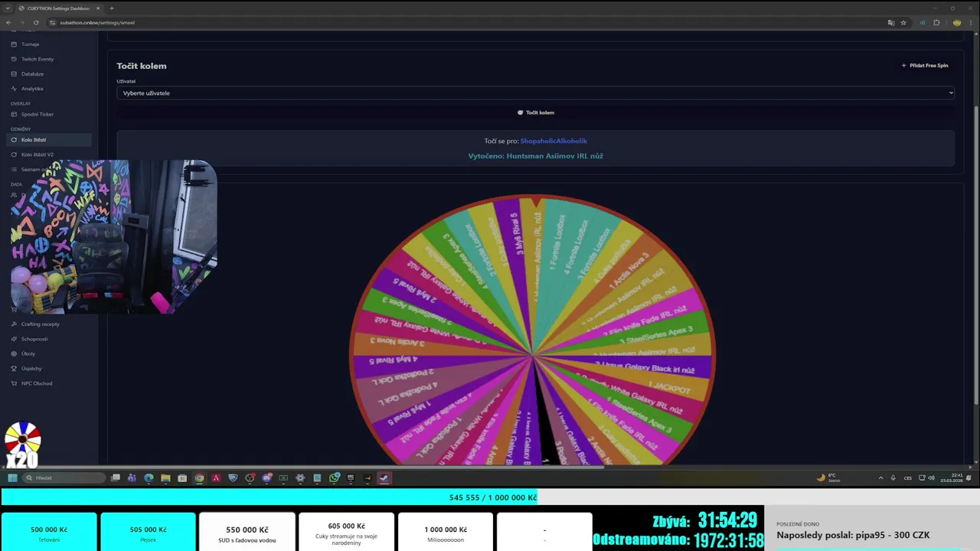Bookmark the page with star icon
980x551 pixels.
(903, 22)
